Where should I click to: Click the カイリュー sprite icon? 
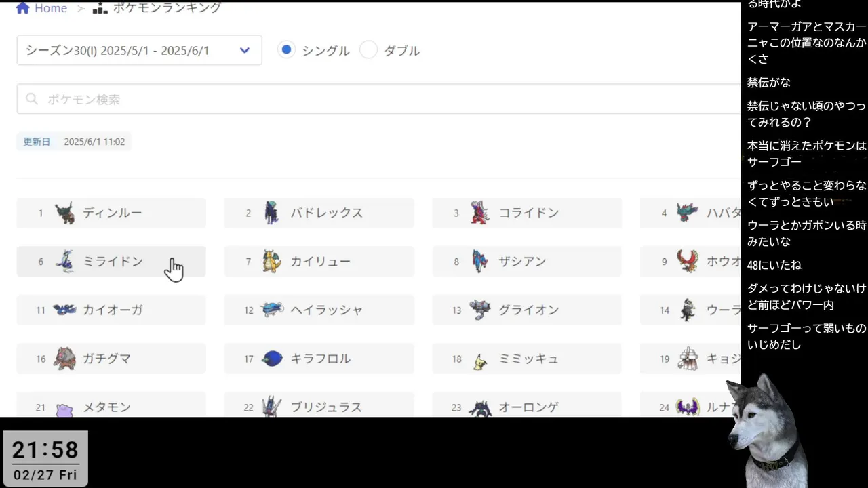[272, 262]
